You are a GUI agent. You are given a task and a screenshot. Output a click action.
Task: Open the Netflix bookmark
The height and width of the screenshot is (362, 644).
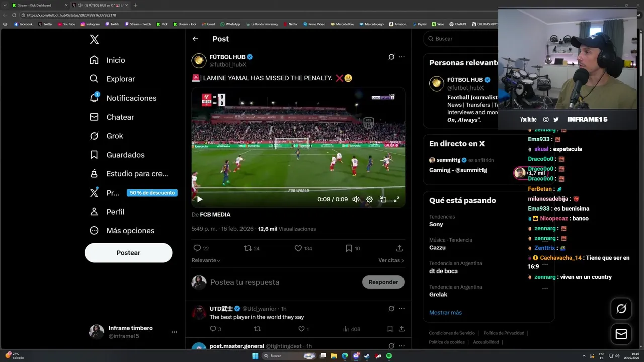pos(290,24)
